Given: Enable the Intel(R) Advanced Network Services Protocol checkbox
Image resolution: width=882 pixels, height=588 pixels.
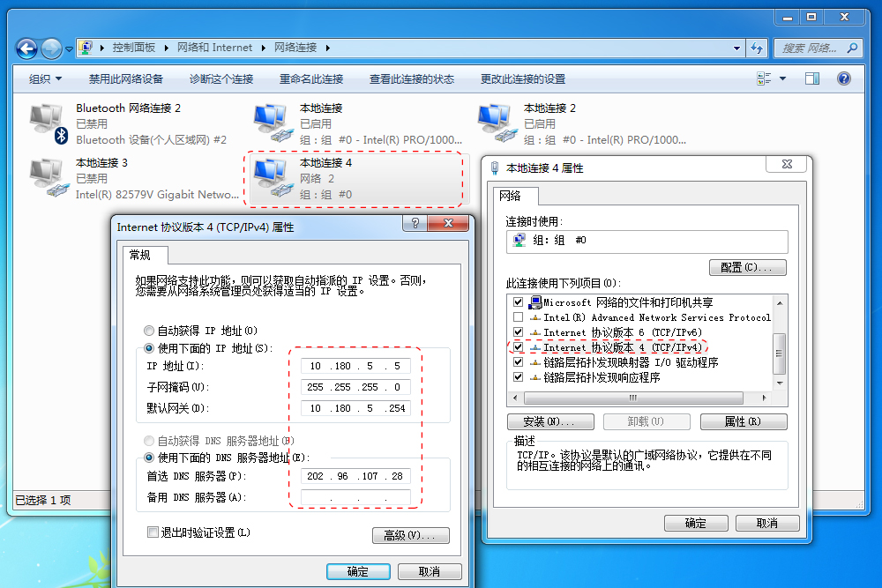Looking at the screenshot, I should tap(518, 317).
